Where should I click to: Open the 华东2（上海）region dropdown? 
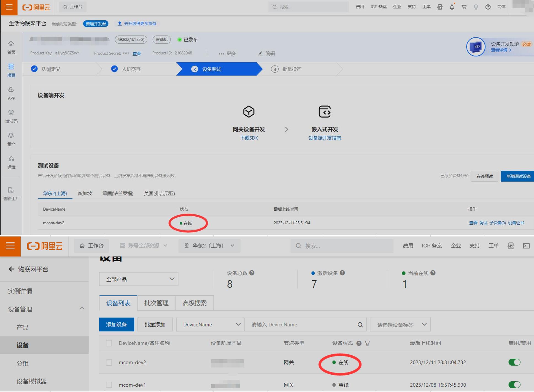click(x=209, y=246)
